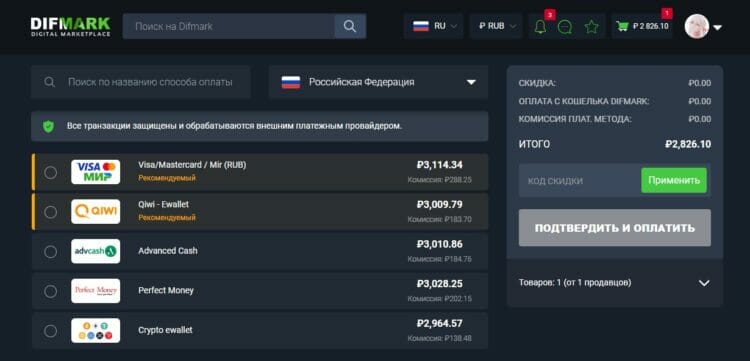Click the Qiwi - Ewallet label
The width and height of the screenshot is (750, 361).
(164, 205)
